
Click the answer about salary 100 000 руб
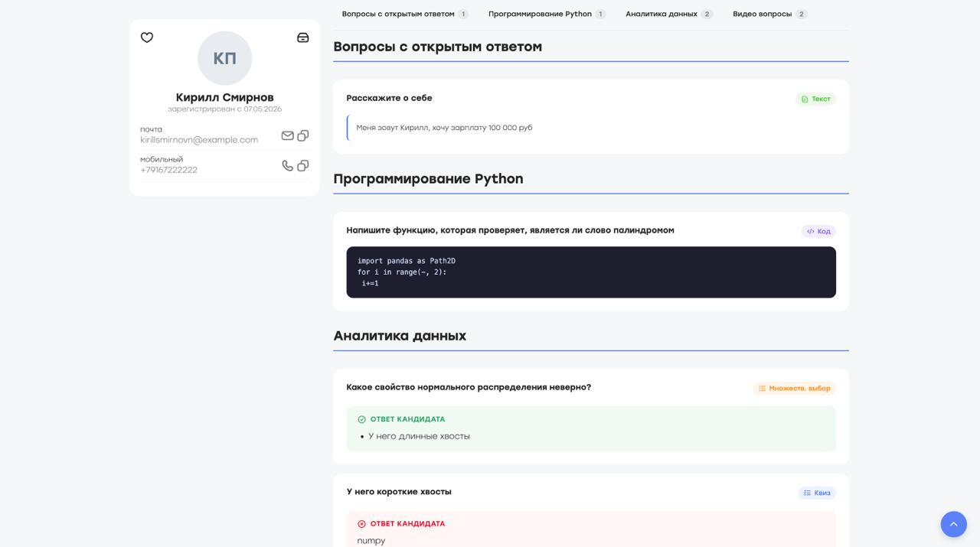coord(444,128)
